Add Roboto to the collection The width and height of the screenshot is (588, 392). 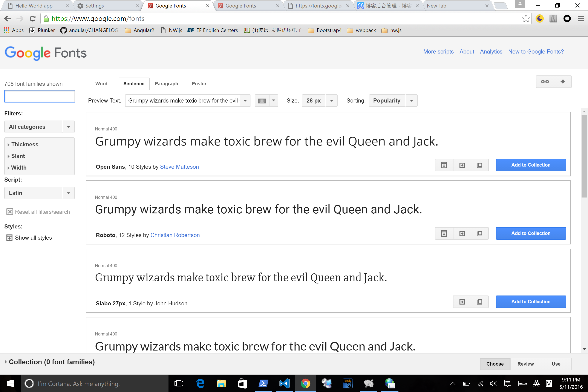(531, 233)
